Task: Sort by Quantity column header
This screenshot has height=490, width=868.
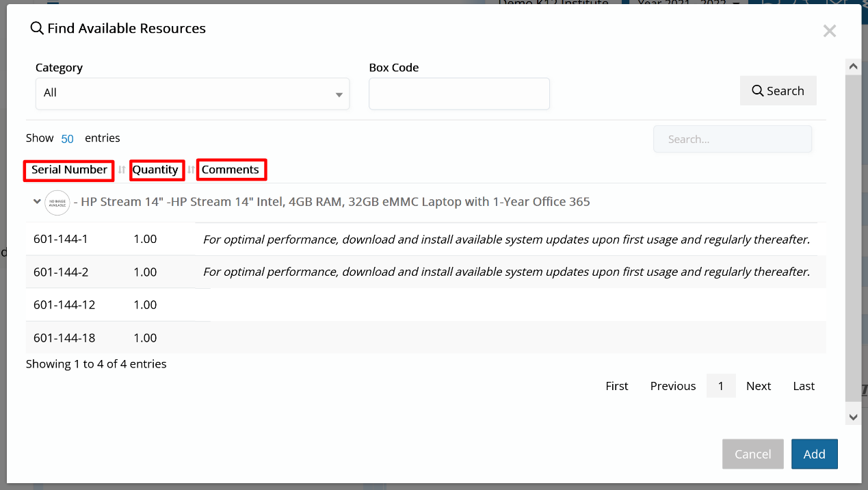Action: point(156,170)
